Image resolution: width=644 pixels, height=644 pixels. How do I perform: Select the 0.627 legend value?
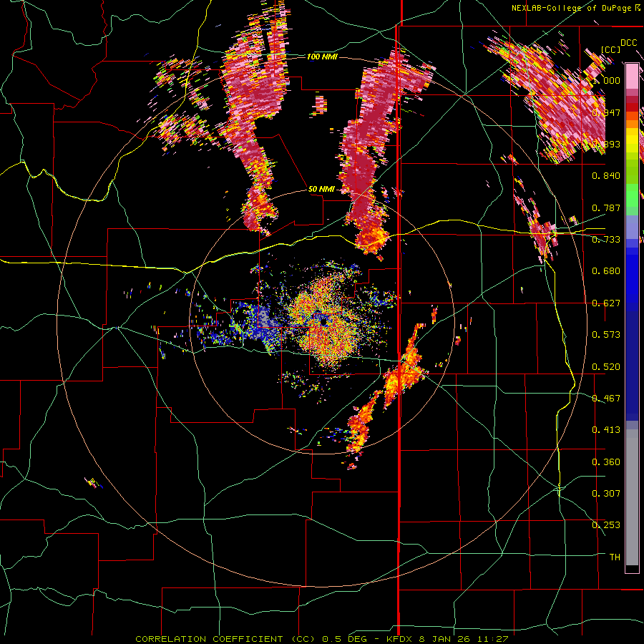point(606,303)
